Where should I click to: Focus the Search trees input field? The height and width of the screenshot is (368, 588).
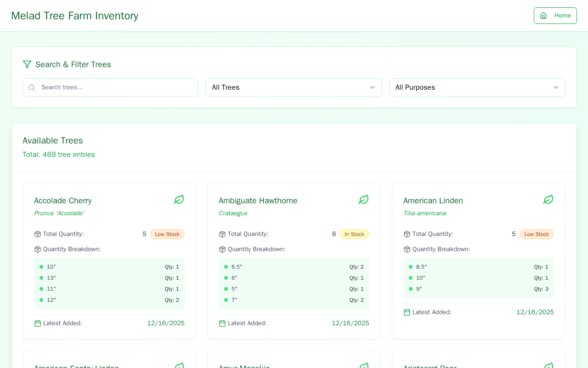(115, 87)
